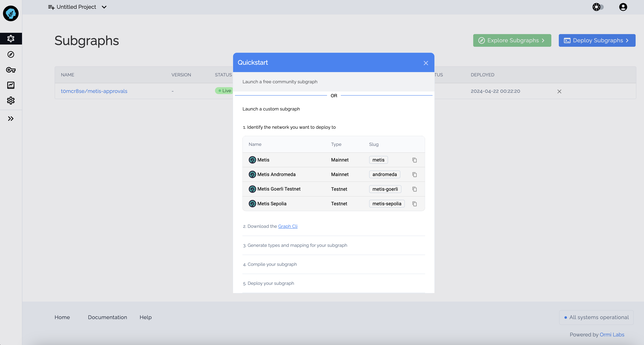This screenshot has height=345, width=644.
Task: Click the metis slug chip
Action: [x=378, y=160]
